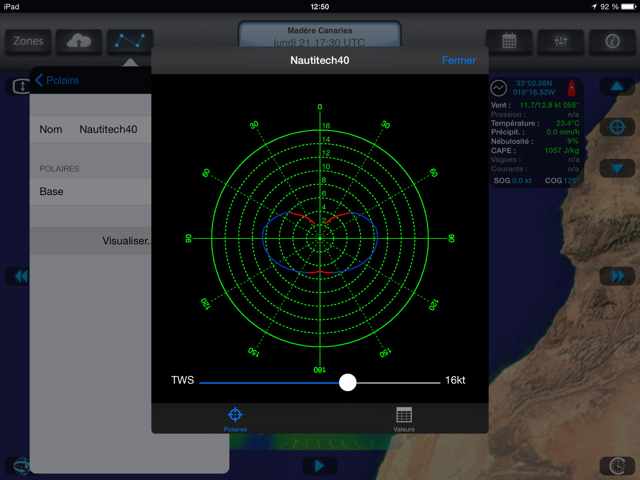640x480 pixels.
Task: Switch to the Valeurs tab
Action: pos(404,419)
